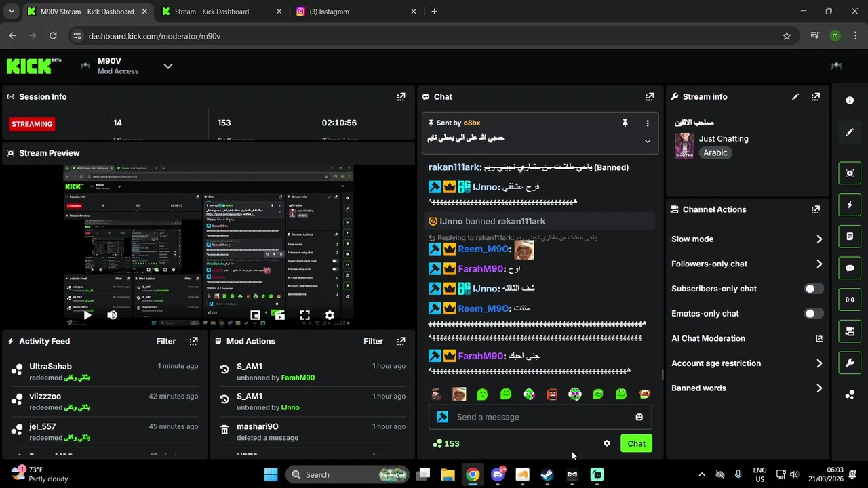Send message with Chat button

click(636, 443)
